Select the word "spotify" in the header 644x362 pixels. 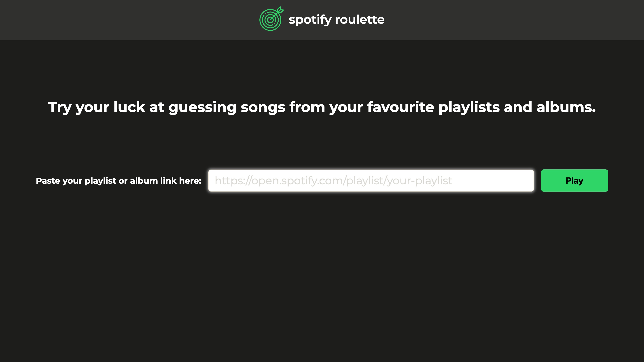[310, 20]
